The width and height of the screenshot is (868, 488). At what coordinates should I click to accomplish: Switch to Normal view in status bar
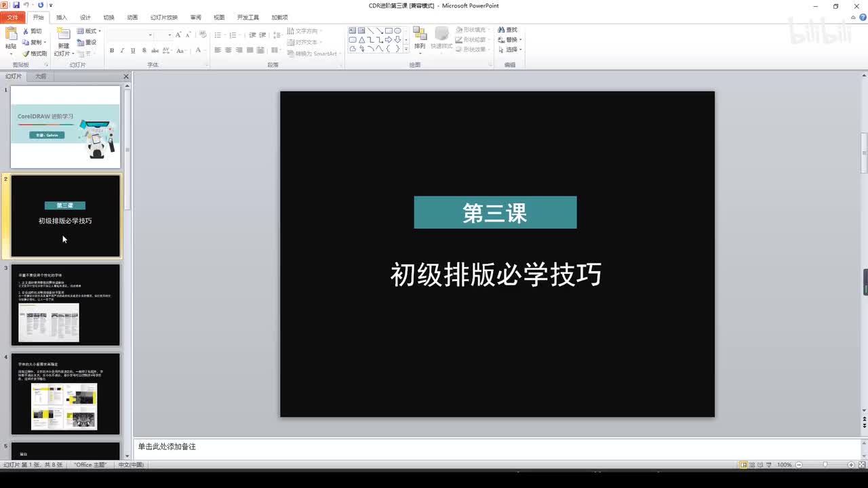744,465
